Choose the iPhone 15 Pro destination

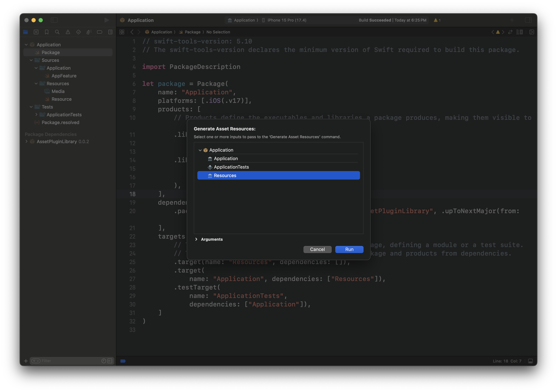pyautogui.click(x=284, y=20)
